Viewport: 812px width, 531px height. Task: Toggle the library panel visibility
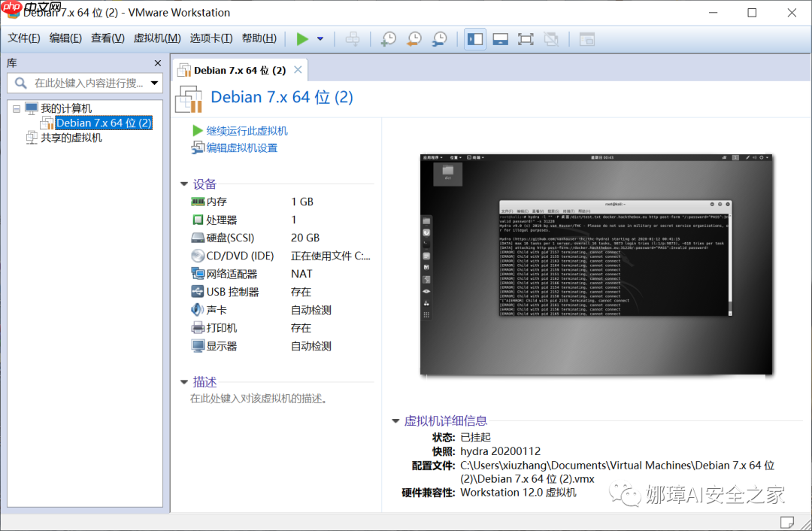click(x=474, y=38)
